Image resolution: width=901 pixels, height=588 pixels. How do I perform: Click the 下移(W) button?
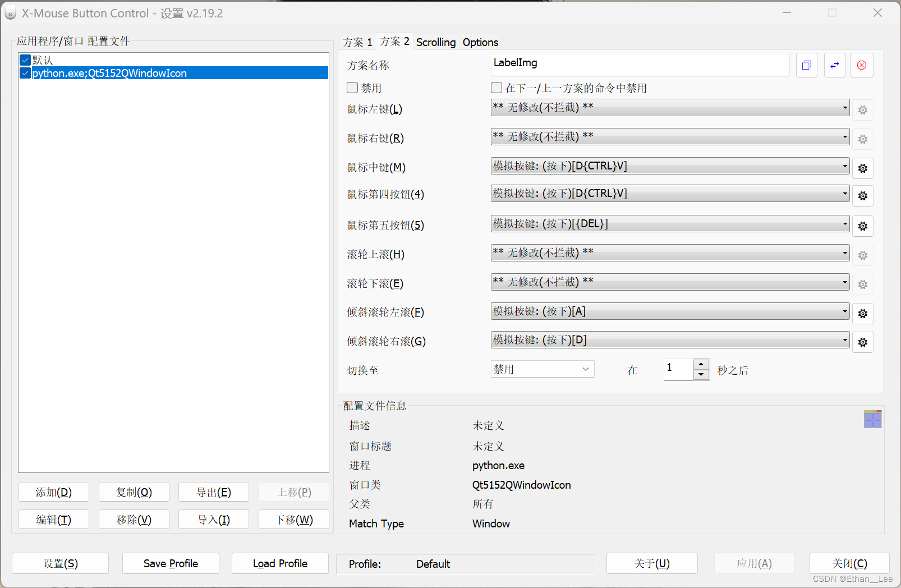point(294,520)
